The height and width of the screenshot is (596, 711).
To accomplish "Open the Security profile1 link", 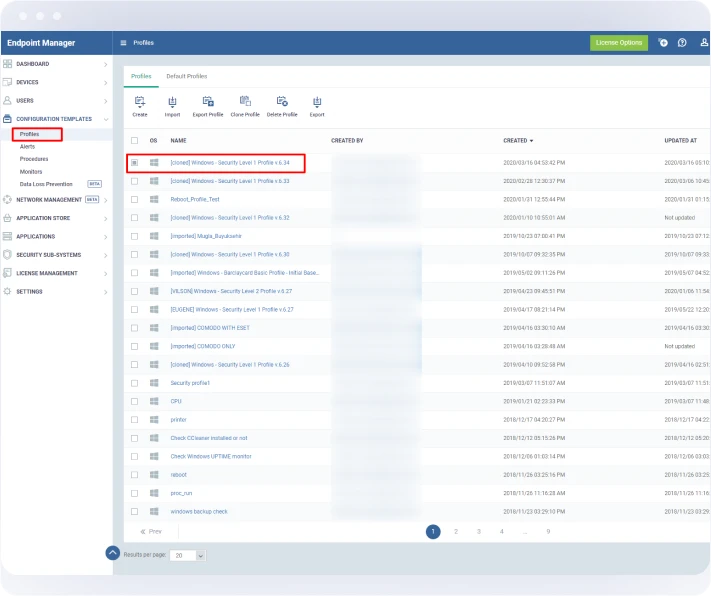I will coord(190,383).
